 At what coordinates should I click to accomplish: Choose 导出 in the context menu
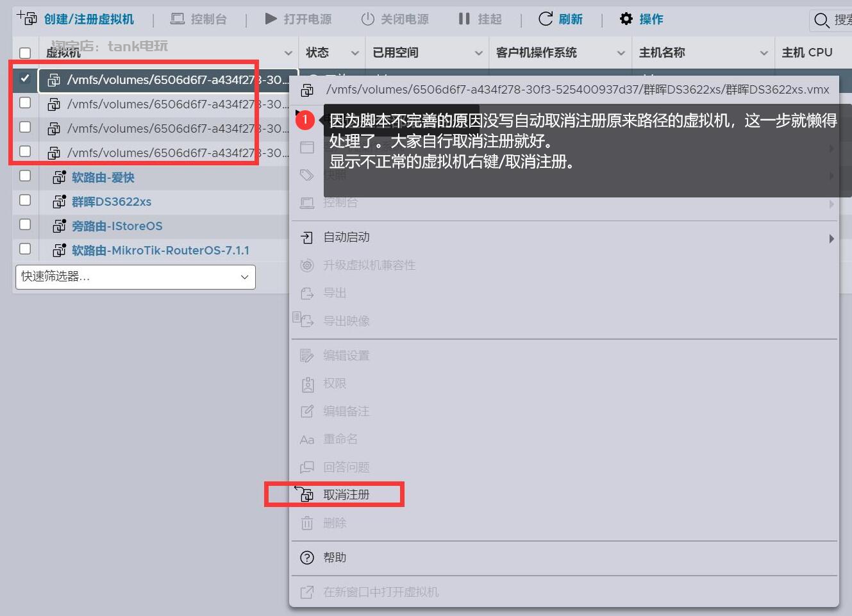[x=335, y=293]
